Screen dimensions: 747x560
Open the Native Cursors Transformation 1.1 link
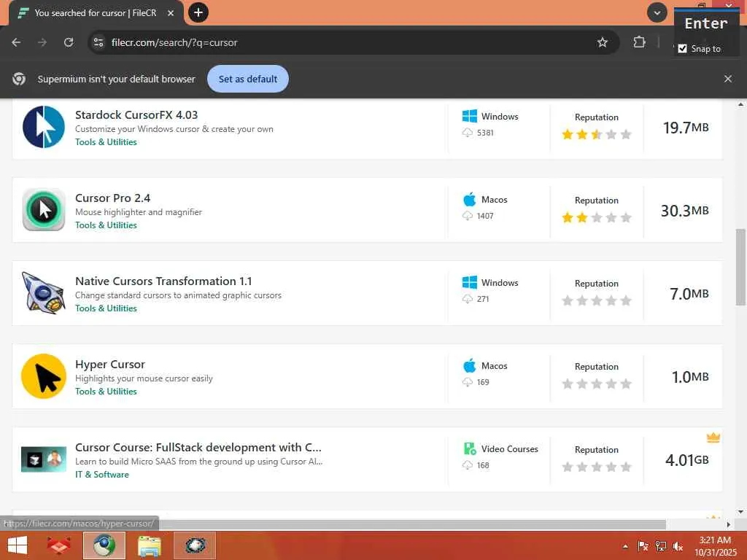163,281
